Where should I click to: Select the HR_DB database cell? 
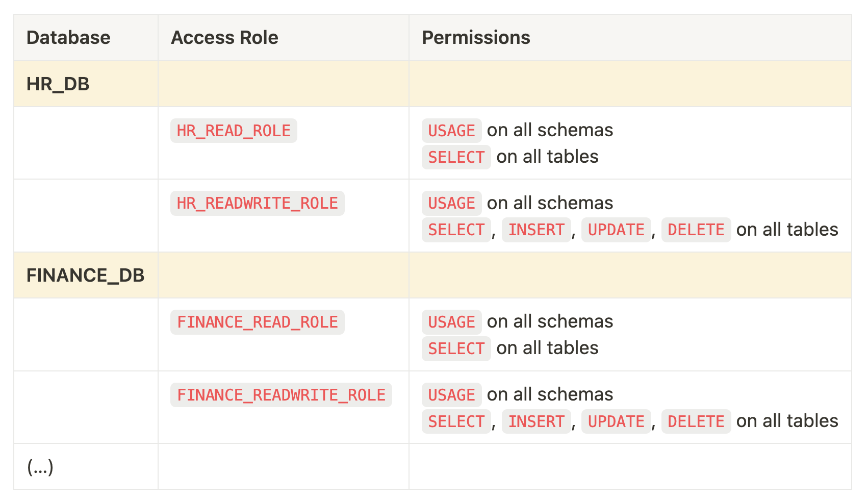(58, 84)
